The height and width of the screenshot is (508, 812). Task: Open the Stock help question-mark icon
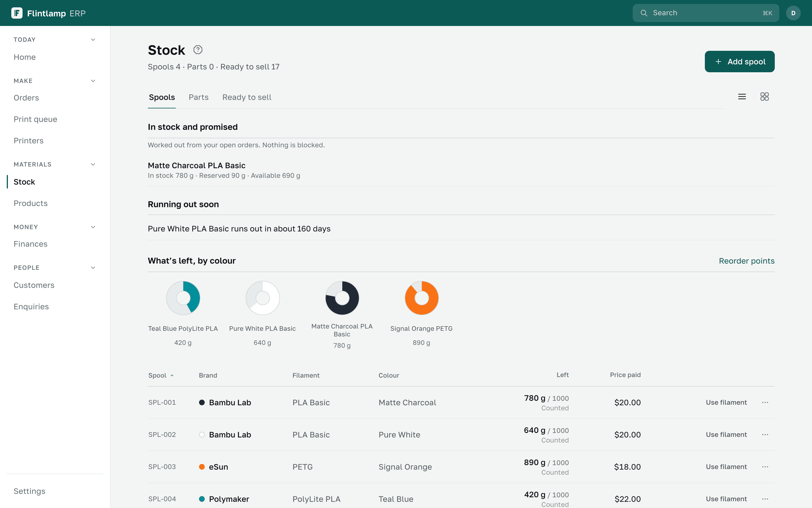tap(198, 50)
